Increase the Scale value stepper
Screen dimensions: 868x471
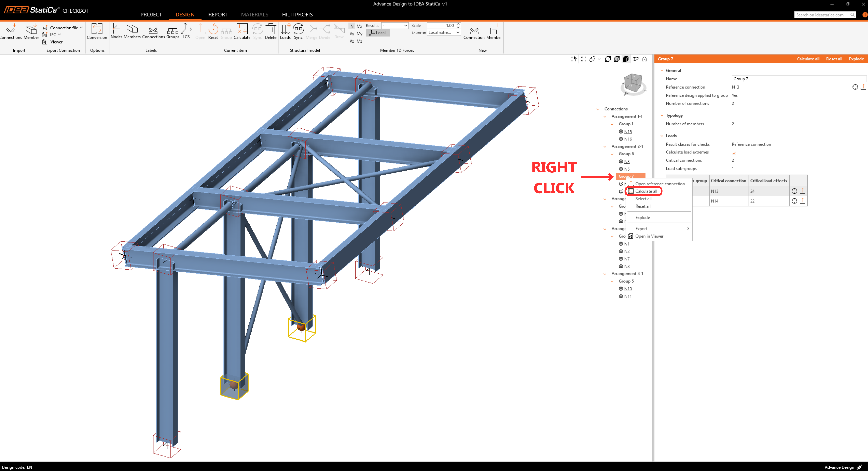(x=458, y=24)
